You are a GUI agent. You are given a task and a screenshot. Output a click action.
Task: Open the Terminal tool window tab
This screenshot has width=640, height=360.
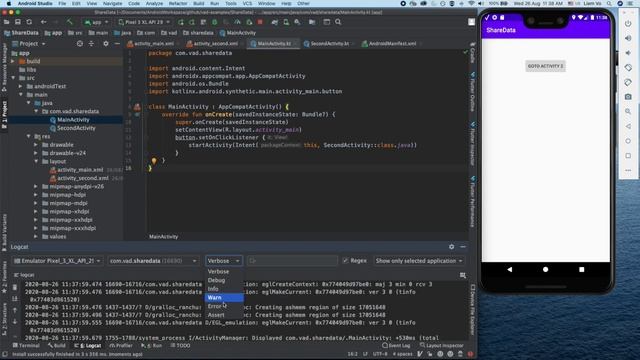tap(26, 345)
